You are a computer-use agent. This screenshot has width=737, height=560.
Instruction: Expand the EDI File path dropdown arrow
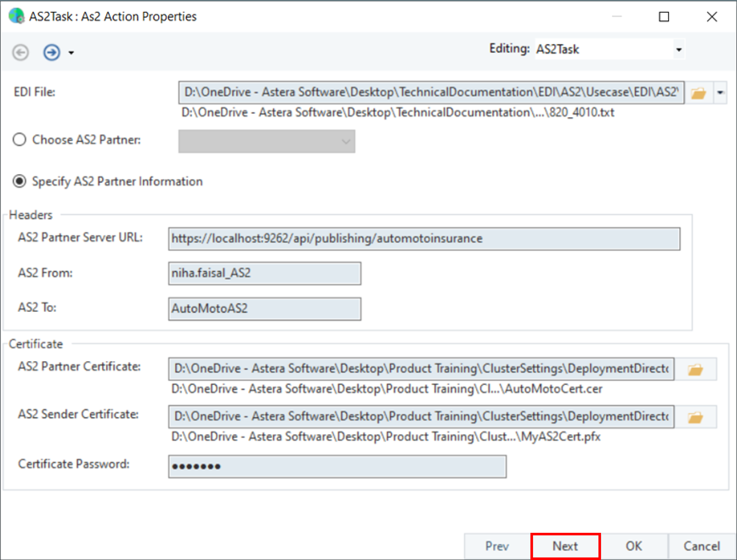(x=720, y=93)
